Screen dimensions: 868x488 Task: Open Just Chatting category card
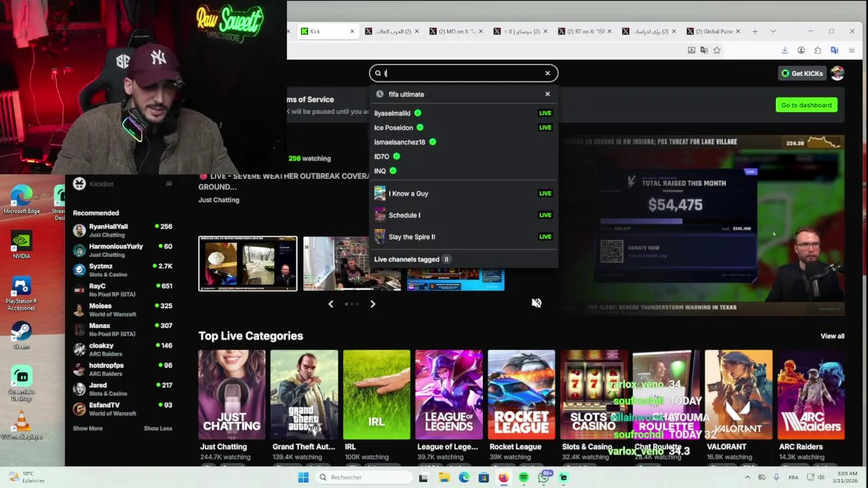point(232,394)
